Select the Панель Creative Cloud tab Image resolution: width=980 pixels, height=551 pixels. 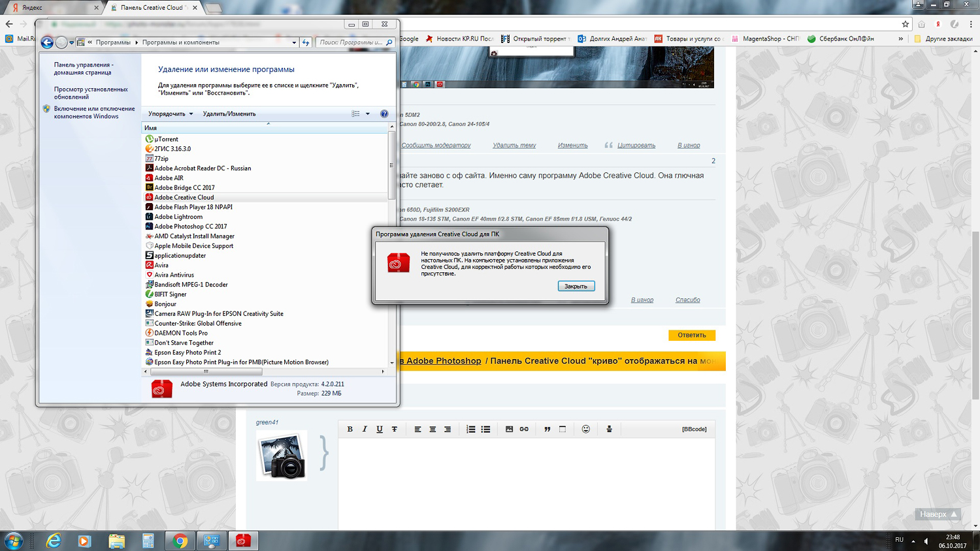pos(152,8)
